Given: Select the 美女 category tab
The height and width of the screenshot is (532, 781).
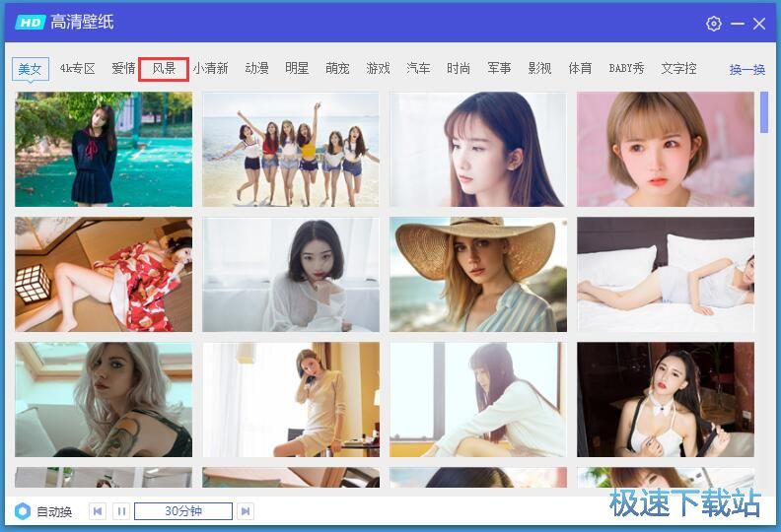Looking at the screenshot, I should click(x=31, y=69).
